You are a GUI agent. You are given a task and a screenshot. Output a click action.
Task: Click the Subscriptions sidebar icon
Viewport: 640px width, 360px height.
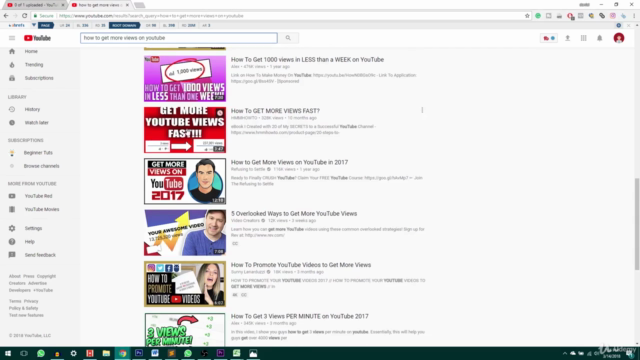(x=12, y=78)
